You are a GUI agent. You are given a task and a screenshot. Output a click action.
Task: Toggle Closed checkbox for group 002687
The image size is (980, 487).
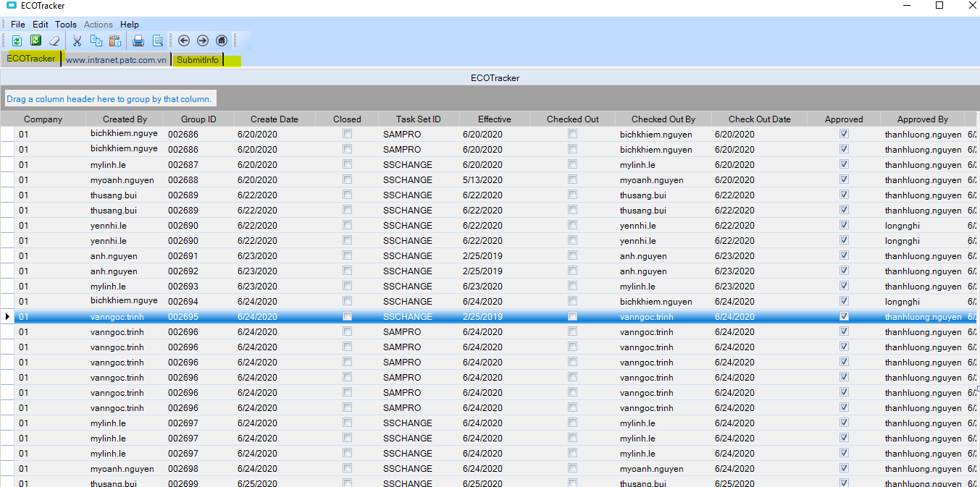point(348,164)
